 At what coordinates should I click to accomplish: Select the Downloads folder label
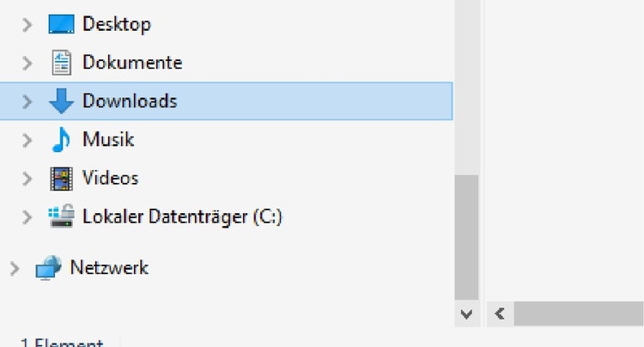130,101
